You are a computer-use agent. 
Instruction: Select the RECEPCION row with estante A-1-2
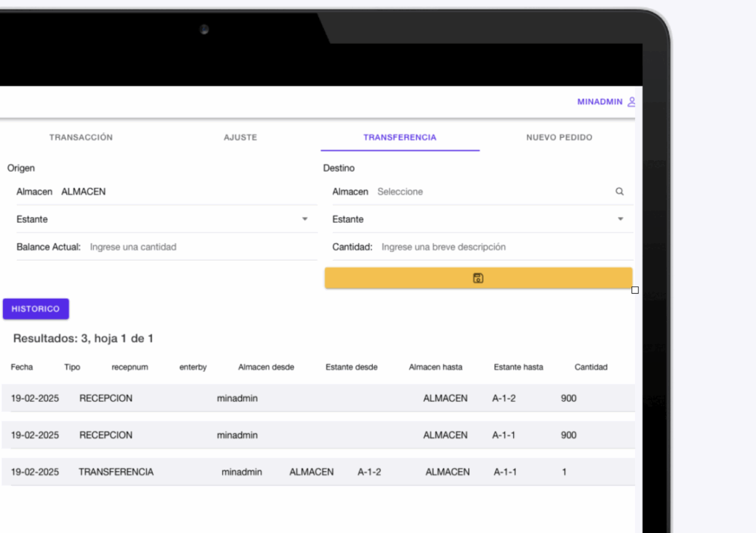coord(318,398)
